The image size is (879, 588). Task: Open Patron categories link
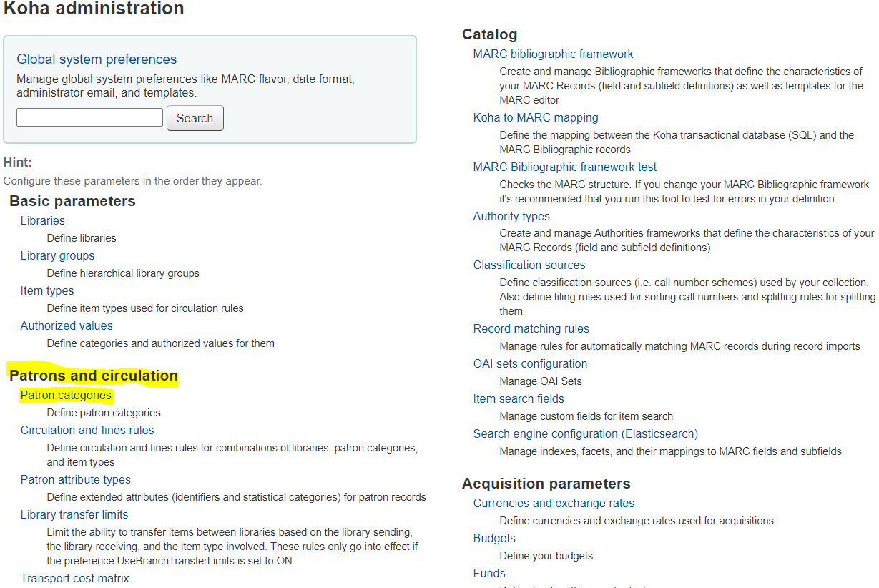point(66,396)
